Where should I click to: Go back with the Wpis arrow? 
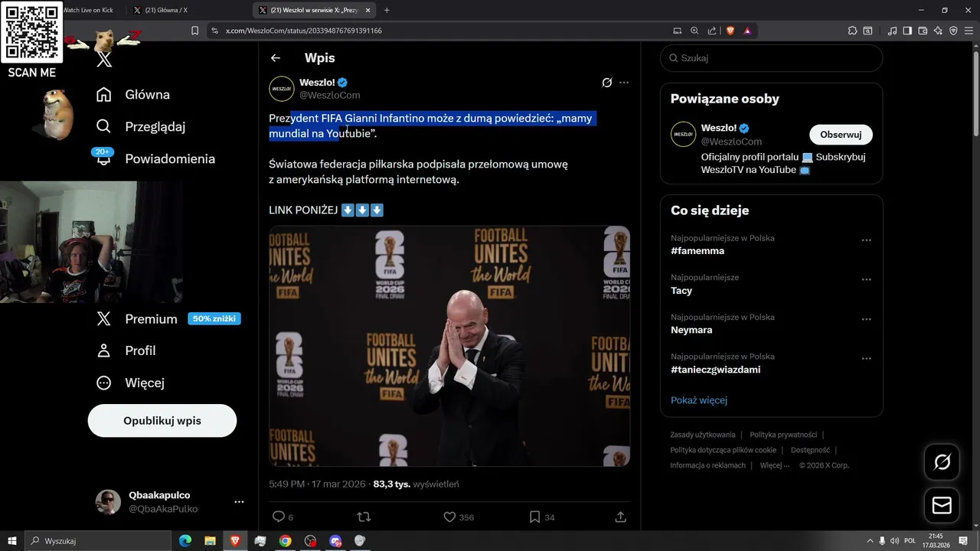[276, 57]
